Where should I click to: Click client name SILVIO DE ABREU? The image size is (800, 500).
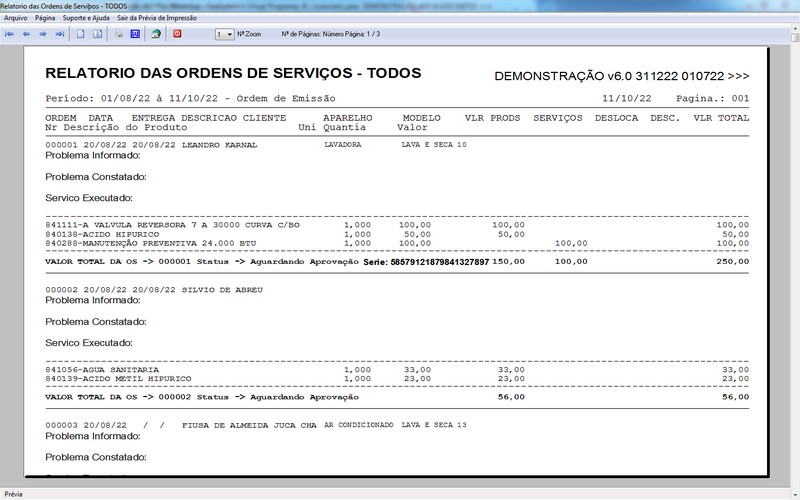pyautogui.click(x=222, y=290)
